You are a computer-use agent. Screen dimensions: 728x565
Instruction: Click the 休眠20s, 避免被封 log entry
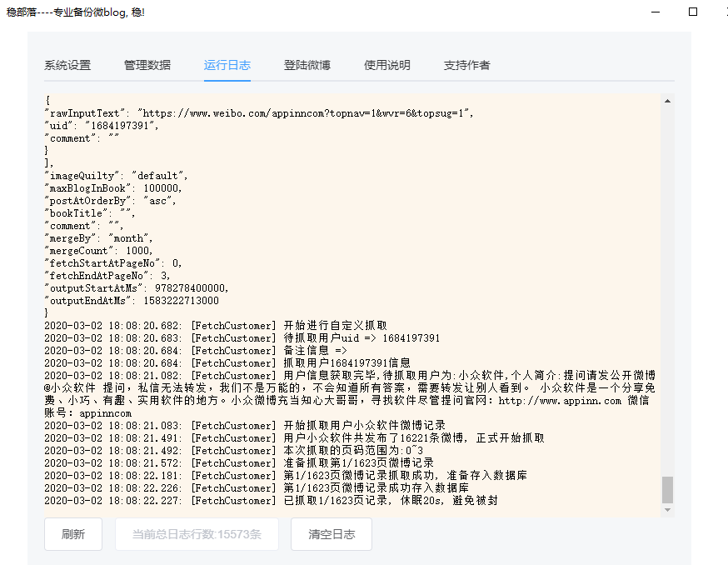tap(272, 501)
